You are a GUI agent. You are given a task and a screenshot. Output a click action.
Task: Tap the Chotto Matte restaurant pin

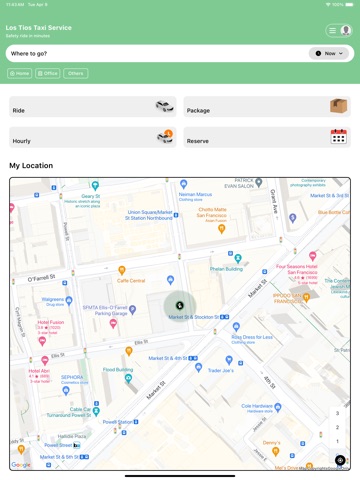tap(221, 228)
